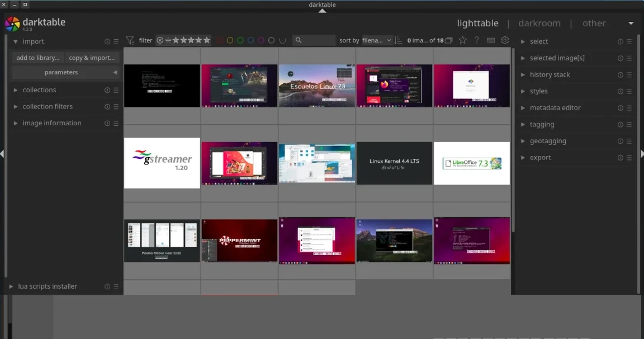
Task: Expand the export module
Action: tap(523, 157)
